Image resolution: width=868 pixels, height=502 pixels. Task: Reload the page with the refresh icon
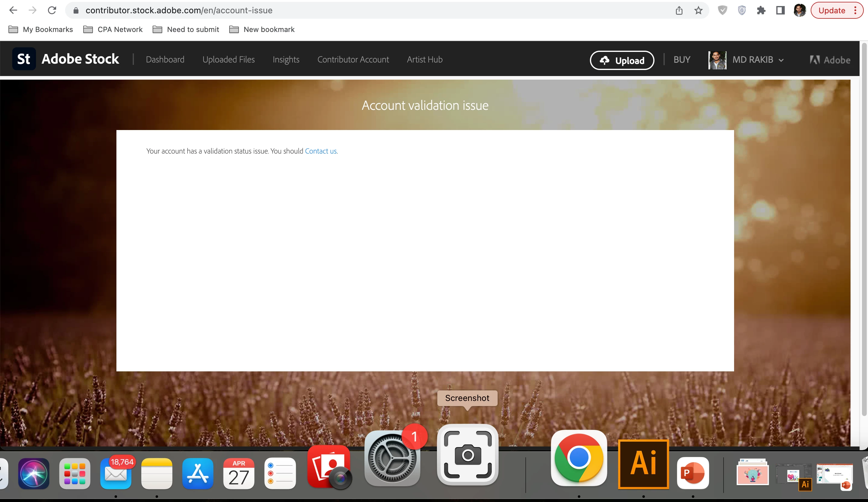52,10
